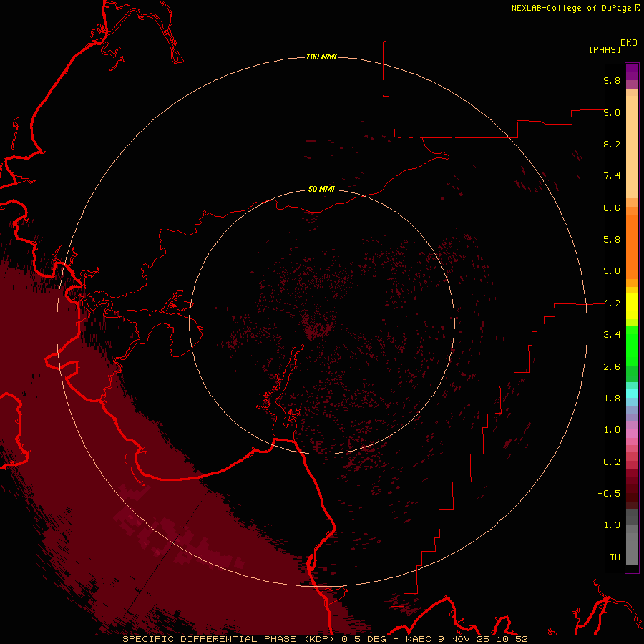Click the 8.2 legend value

(x=612, y=144)
